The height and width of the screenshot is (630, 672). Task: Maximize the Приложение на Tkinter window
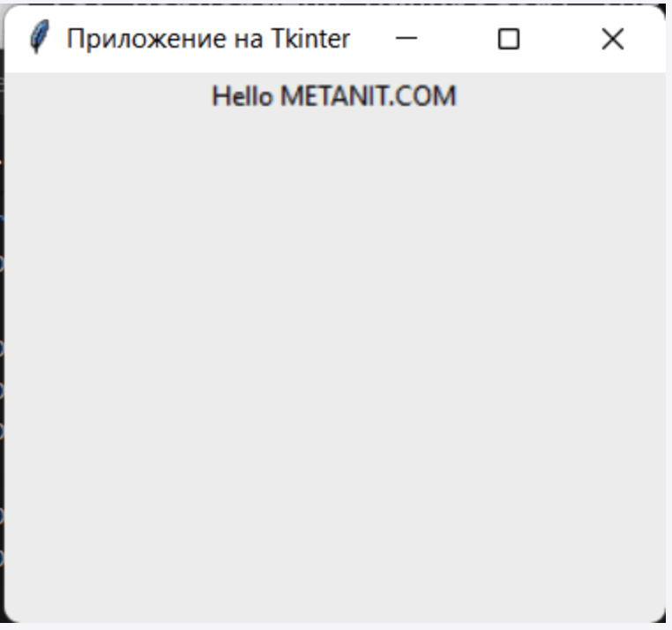coord(509,39)
